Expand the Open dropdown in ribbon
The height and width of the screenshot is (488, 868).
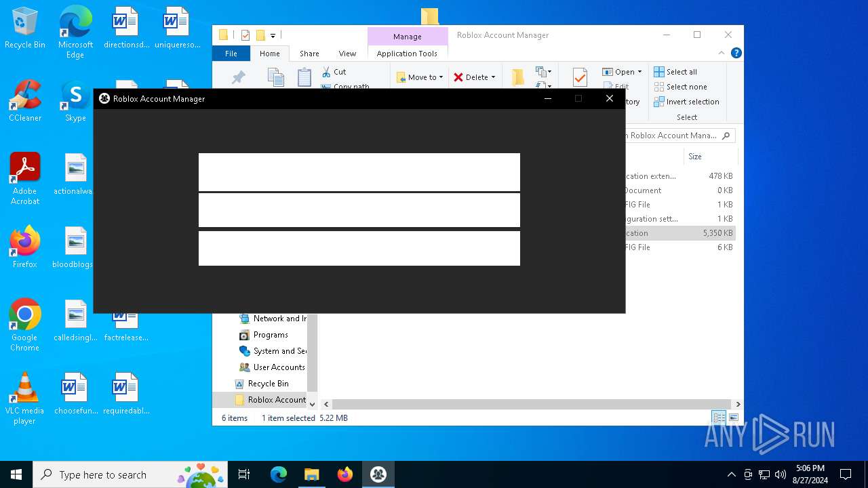[x=639, y=72]
